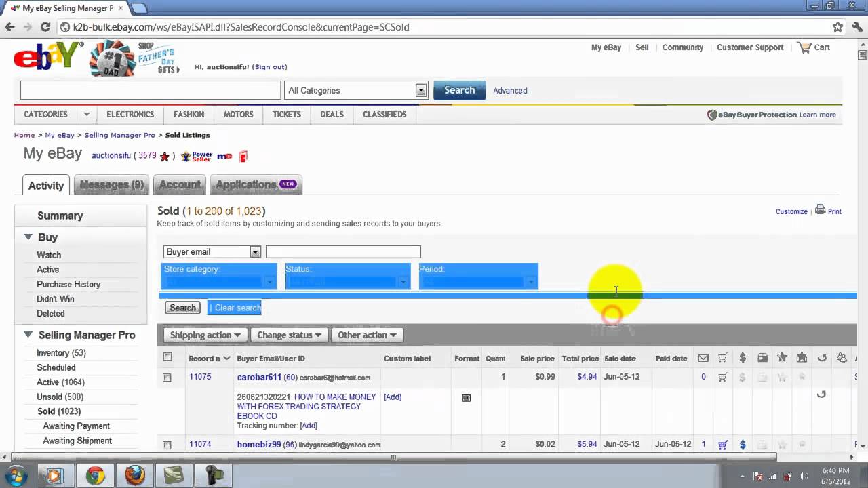
Task: Click the printer icon next to Print
Action: click(x=820, y=210)
